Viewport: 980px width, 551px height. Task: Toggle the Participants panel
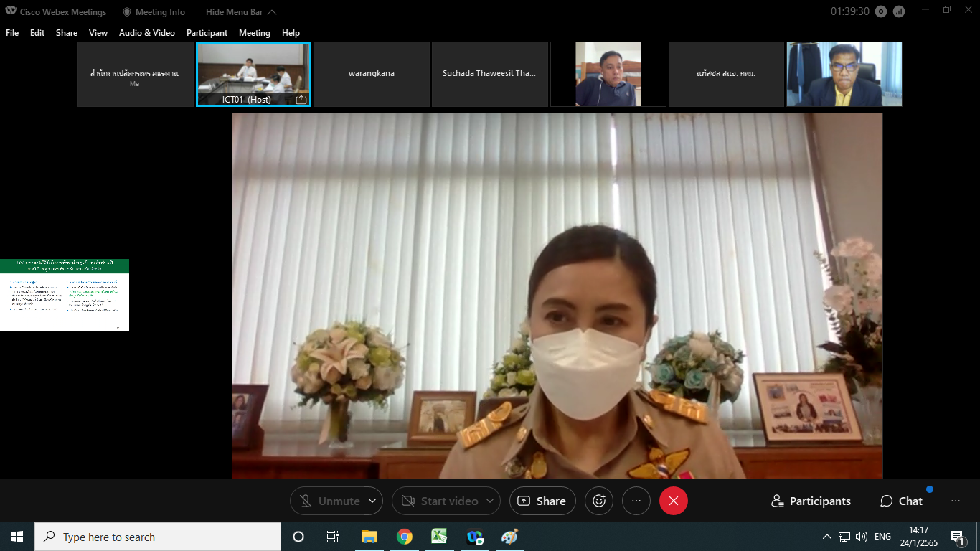(811, 501)
